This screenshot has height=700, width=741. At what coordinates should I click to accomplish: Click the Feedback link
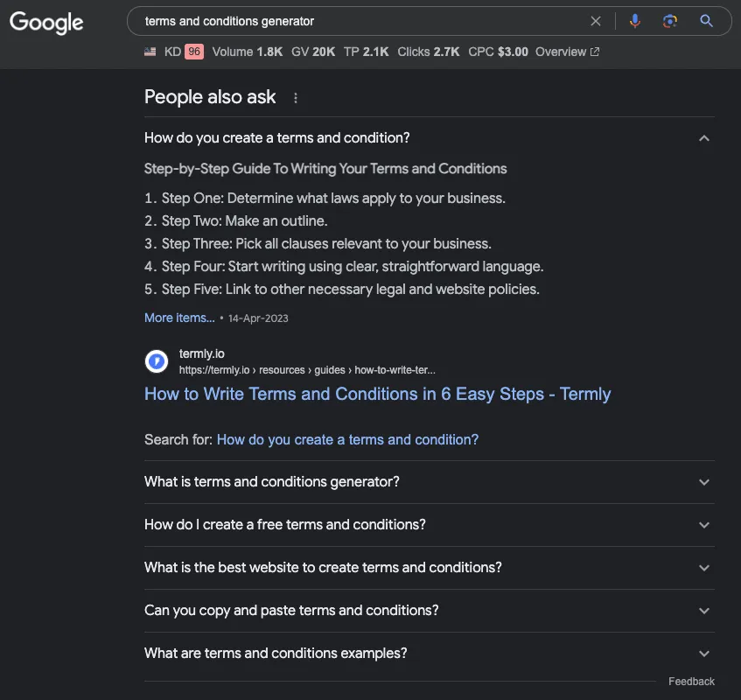point(690,681)
